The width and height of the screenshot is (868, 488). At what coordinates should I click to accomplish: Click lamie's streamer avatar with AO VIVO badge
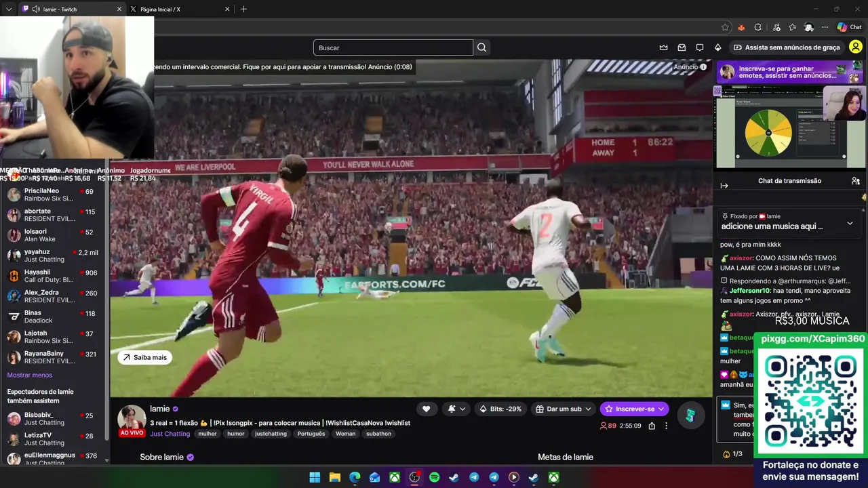pos(132,420)
